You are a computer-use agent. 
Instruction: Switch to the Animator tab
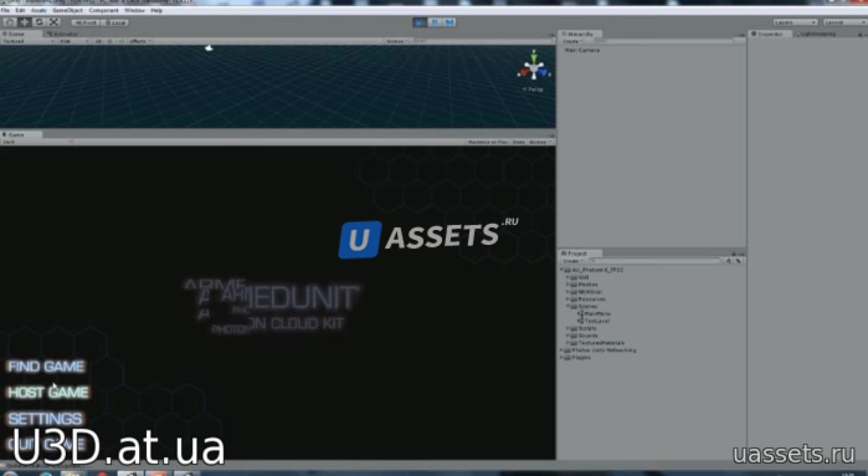(64, 33)
